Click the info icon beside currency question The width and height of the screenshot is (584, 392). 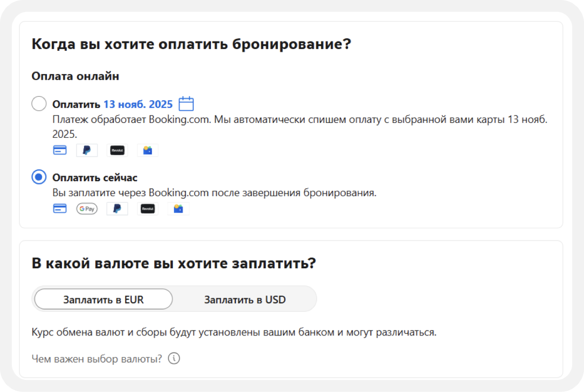coord(174,358)
